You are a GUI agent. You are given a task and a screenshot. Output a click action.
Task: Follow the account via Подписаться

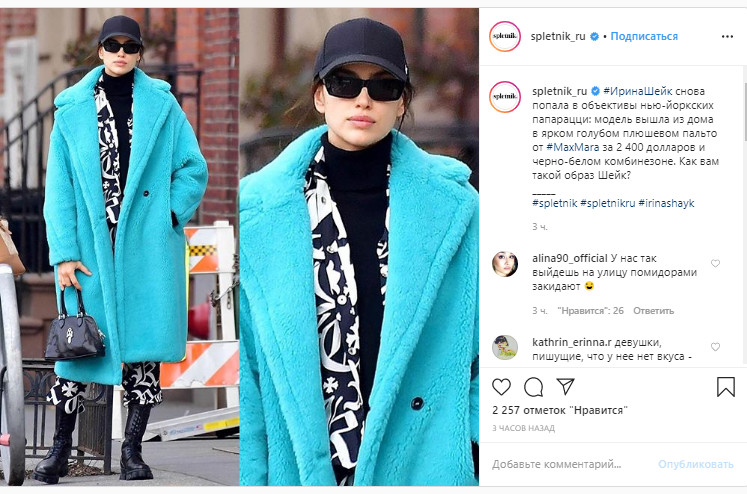click(644, 36)
